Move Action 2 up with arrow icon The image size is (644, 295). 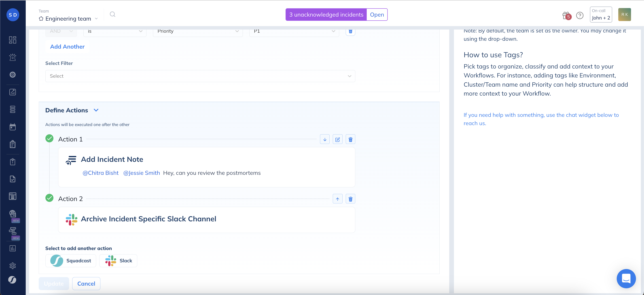click(x=337, y=199)
